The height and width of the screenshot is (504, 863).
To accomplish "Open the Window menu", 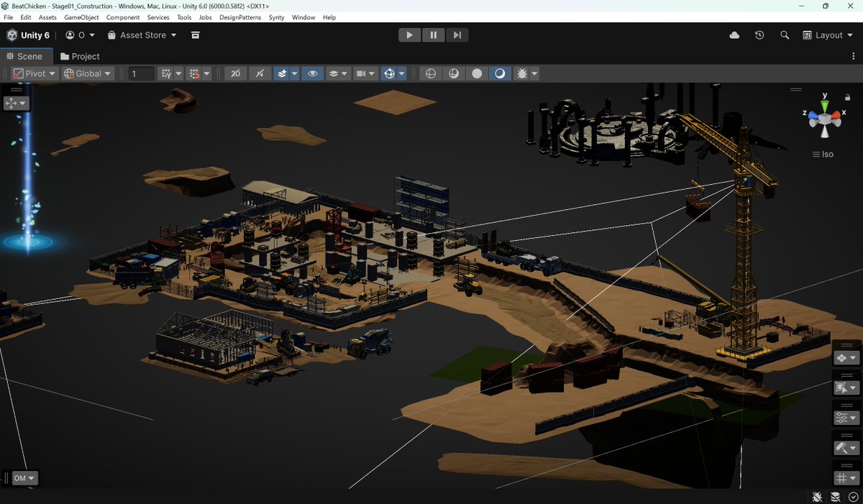I will tap(303, 17).
